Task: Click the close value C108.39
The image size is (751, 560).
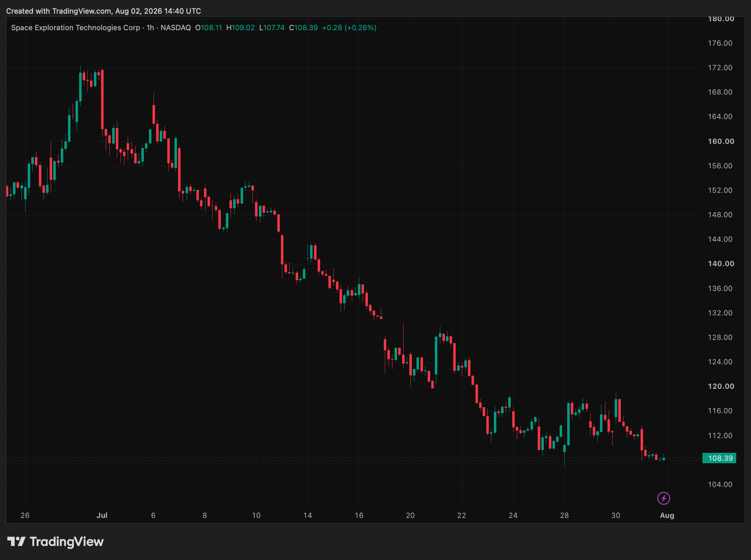Action: tap(304, 28)
